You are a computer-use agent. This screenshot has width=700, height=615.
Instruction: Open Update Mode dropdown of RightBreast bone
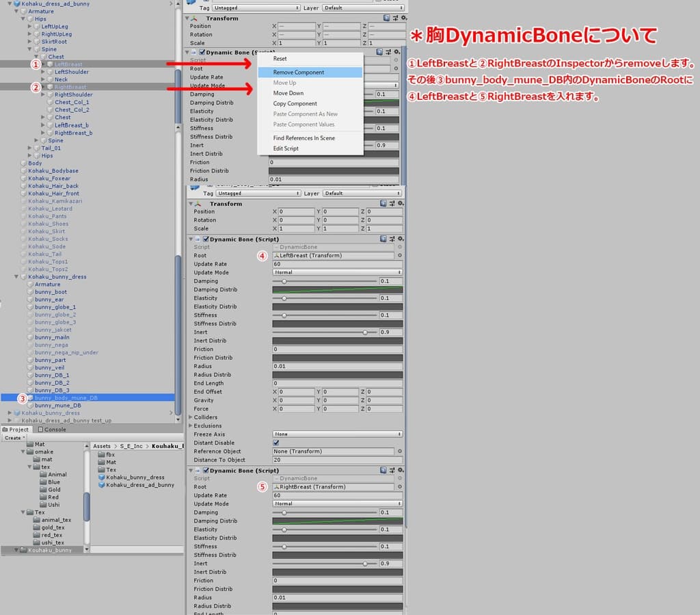click(337, 503)
